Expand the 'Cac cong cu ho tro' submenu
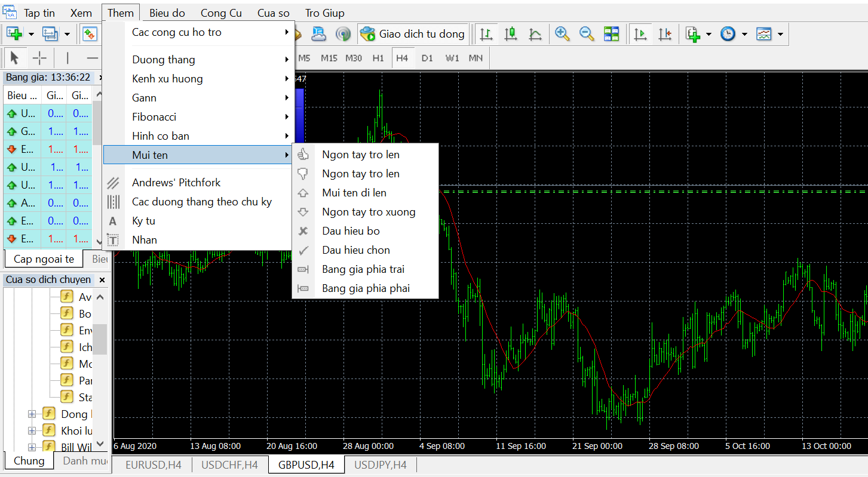This screenshot has width=868, height=477. pyautogui.click(x=199, y=32)
